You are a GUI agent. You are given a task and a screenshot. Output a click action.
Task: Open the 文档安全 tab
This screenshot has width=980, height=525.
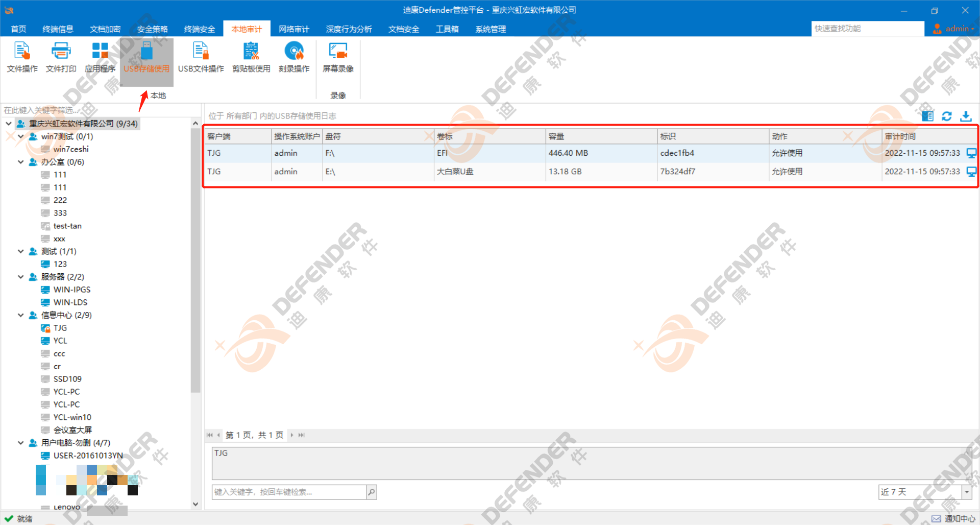click(404, 29)
